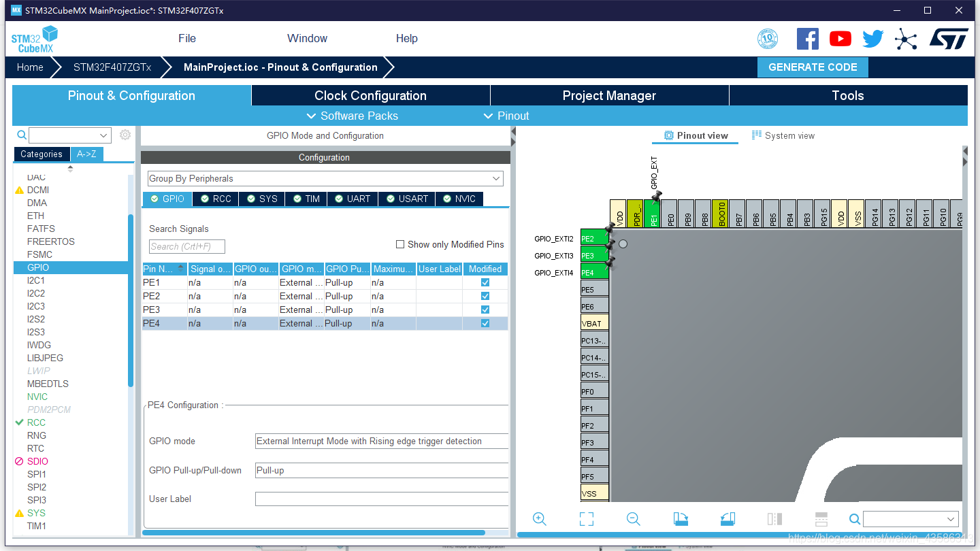Zoom in on the pinout chip view

click(540, 519)
